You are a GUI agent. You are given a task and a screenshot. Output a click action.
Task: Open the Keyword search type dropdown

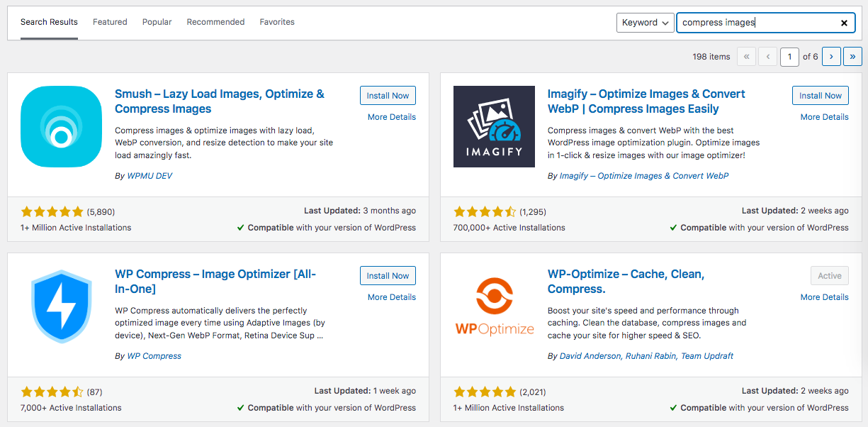coord(645,22)
